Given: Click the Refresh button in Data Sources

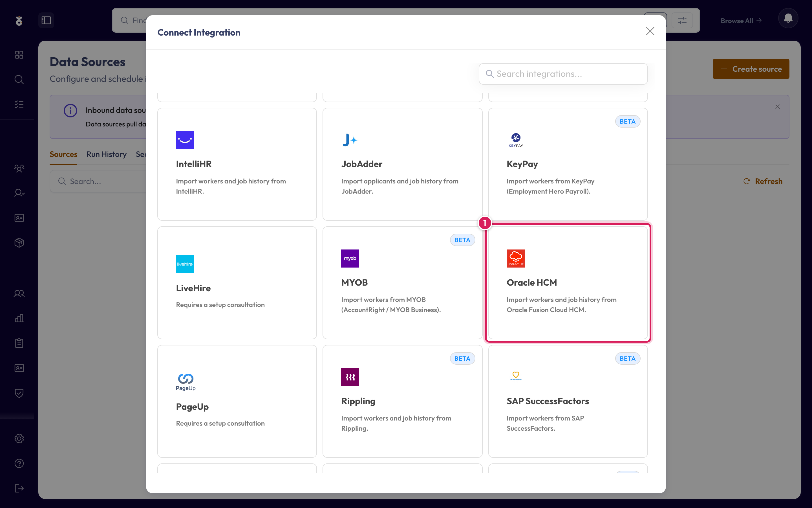Looking at the screenshot, I should (763, 181).
